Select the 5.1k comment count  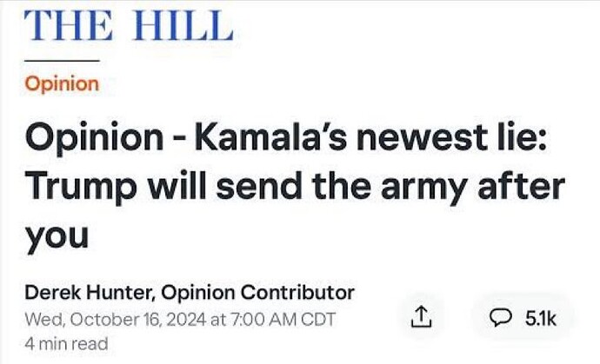coord(541,318)
